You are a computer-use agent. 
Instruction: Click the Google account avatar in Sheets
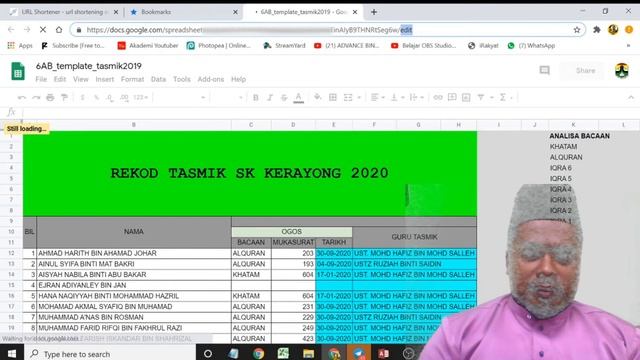622,71
